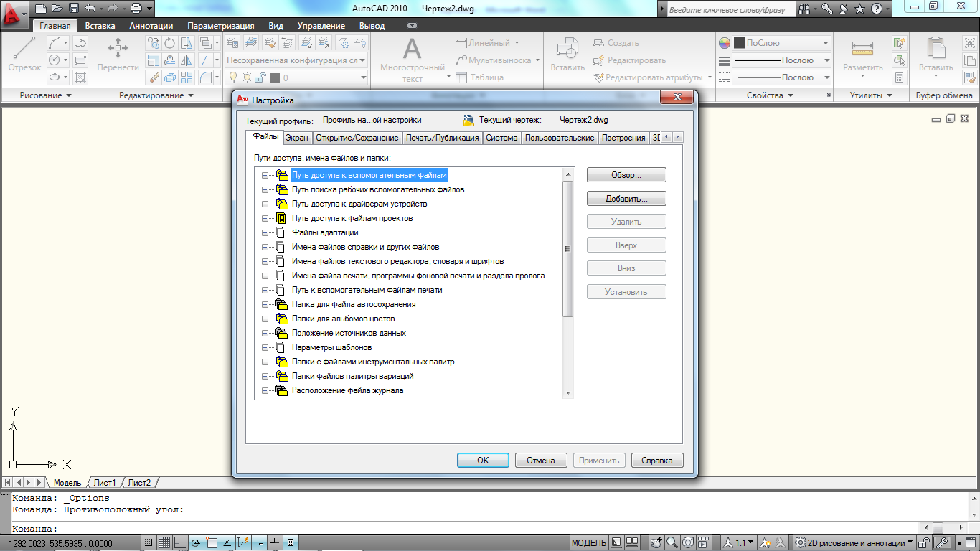Click the Pan hand icon in status bar
This screenshot has height=551, width=980.
coord(656,543)
